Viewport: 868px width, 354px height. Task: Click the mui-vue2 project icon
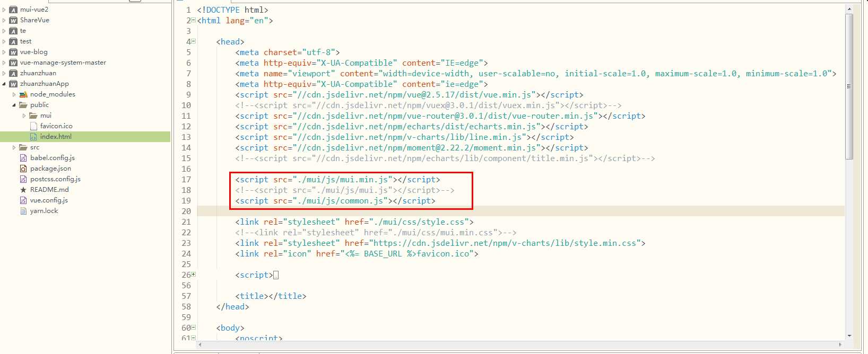pos(13,10)
